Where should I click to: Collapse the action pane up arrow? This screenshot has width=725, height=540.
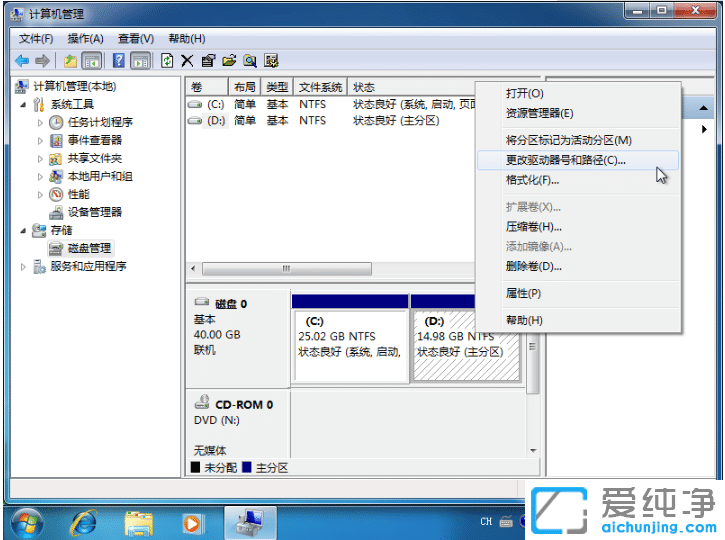(x=703, y=108)
